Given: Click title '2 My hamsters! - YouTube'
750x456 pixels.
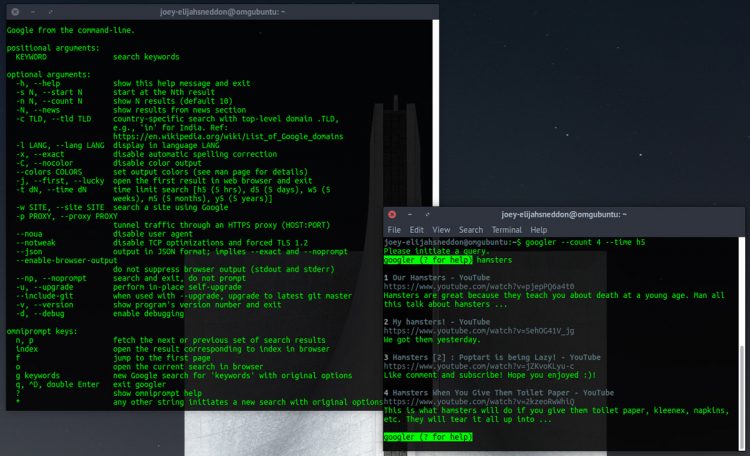Looking at the screenshot, I should point(437,322).
